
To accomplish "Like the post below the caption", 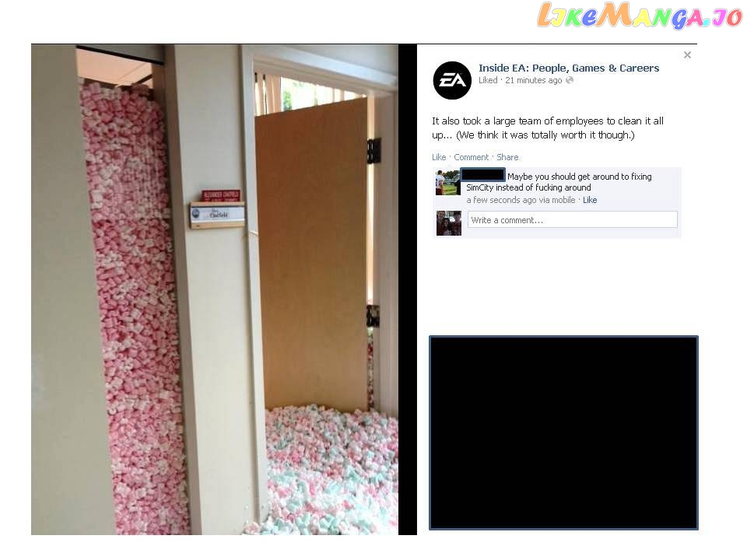I will pos(439,157).
